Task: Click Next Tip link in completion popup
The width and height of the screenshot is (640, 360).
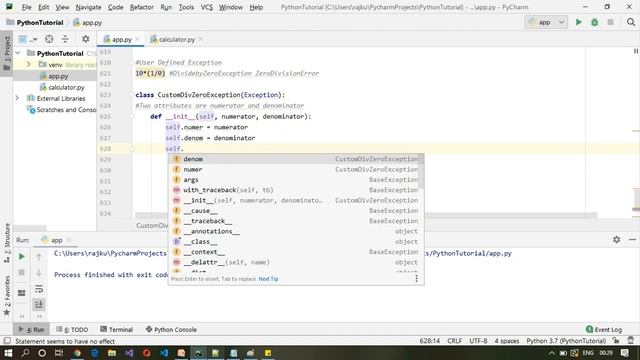Action: pos(268,279)
